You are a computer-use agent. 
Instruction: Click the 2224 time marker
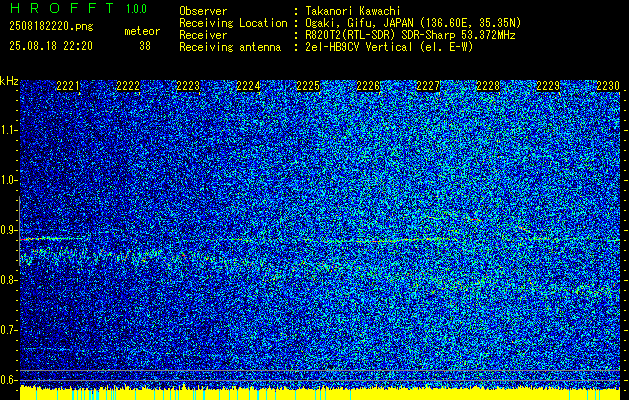248,86
